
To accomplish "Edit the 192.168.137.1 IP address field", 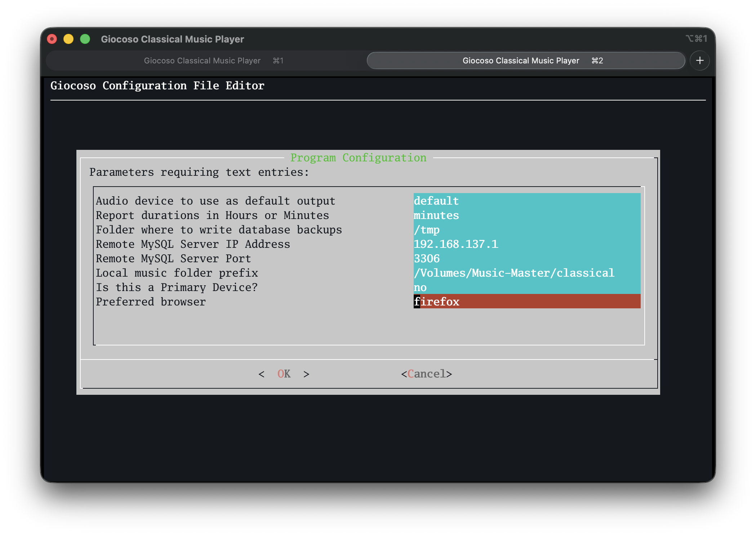I will coord(526,244).
